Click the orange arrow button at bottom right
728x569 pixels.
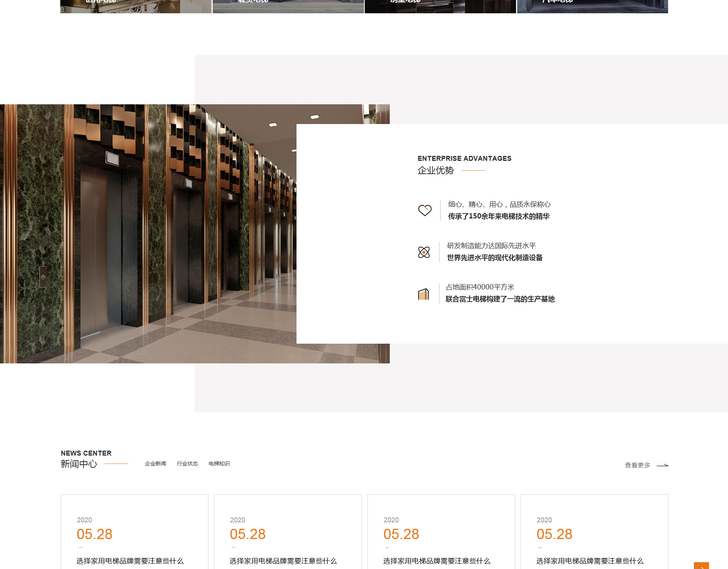point(701,566)
